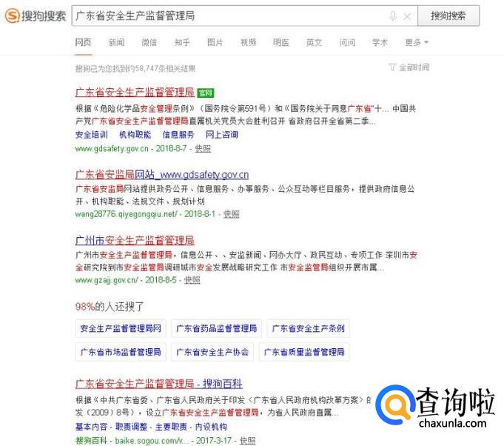Viewport: 504px width, 446px height.
Task: Clear the search box with X icon
Action: (x=407, y=16)
